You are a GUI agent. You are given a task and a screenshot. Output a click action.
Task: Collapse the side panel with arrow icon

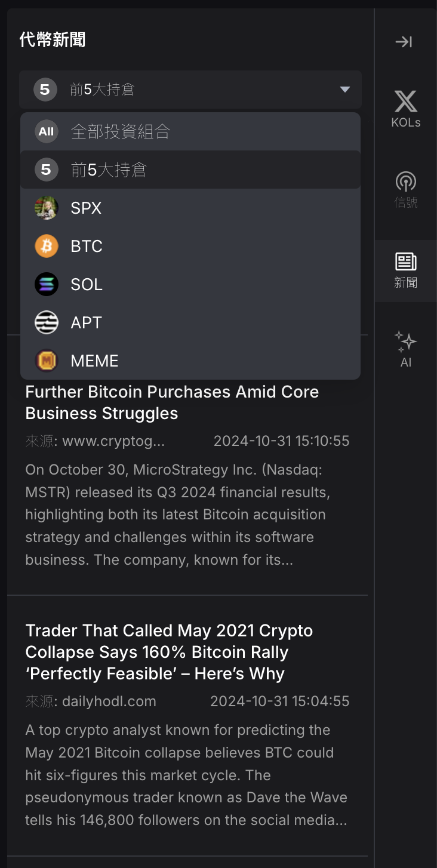click(x=404, y=42)
